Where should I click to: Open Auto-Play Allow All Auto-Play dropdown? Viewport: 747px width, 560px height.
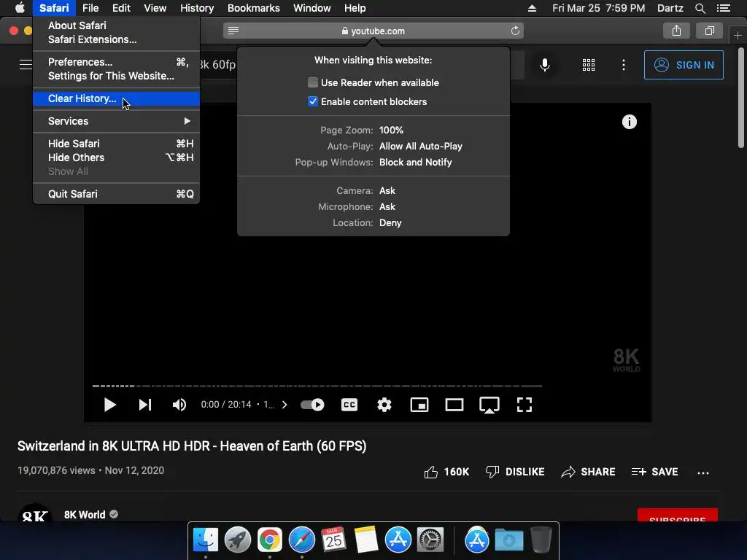pyautogui.click(x=421, y=146)
